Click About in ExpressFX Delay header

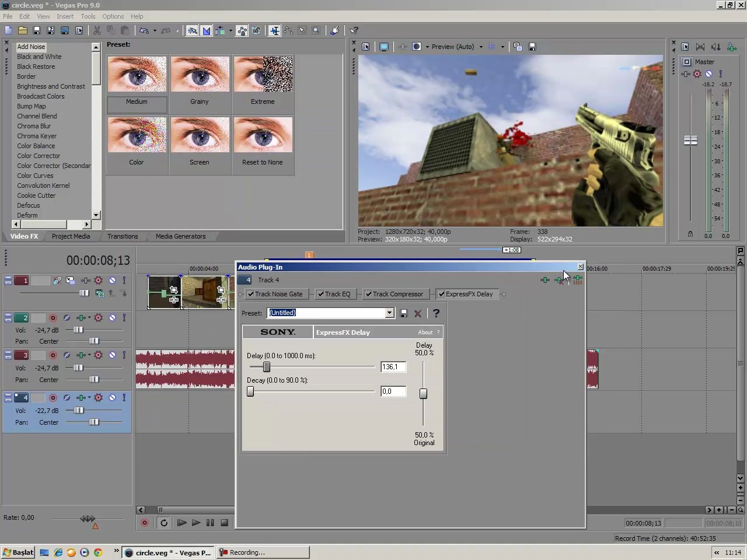point(425,332)
